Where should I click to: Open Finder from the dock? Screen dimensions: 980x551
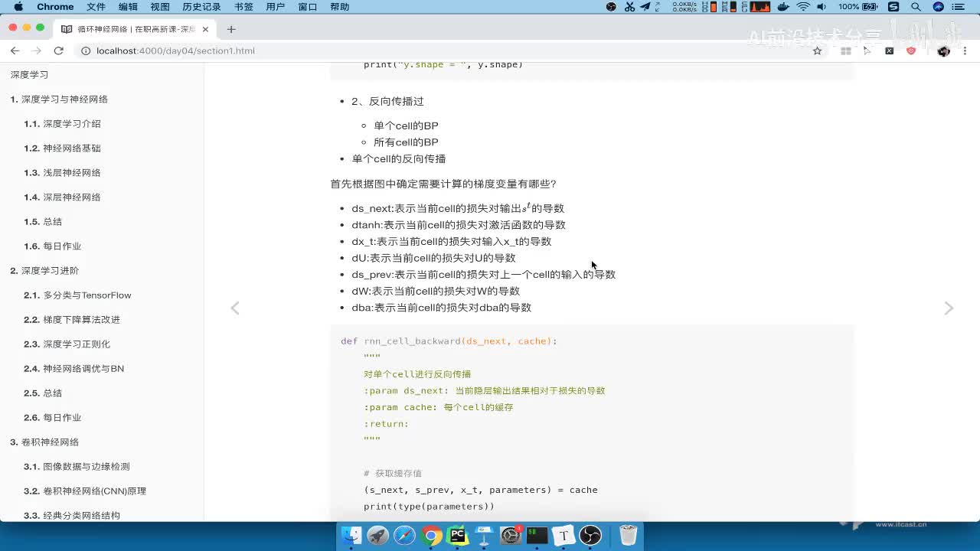pos(351,535)
